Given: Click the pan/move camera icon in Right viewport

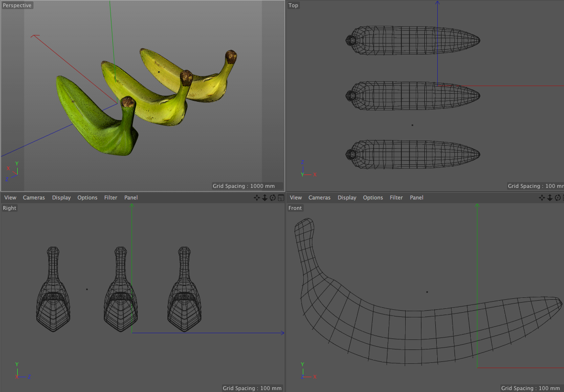Looking at the screenshot, I should point(257,198).
